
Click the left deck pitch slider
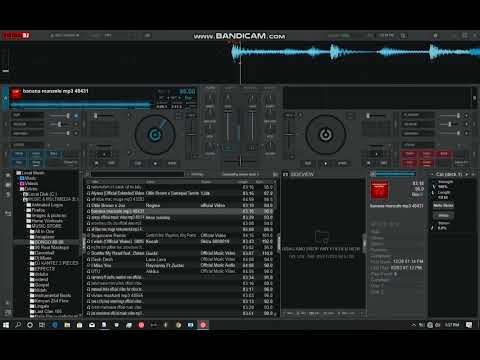[x=191, y=136]
